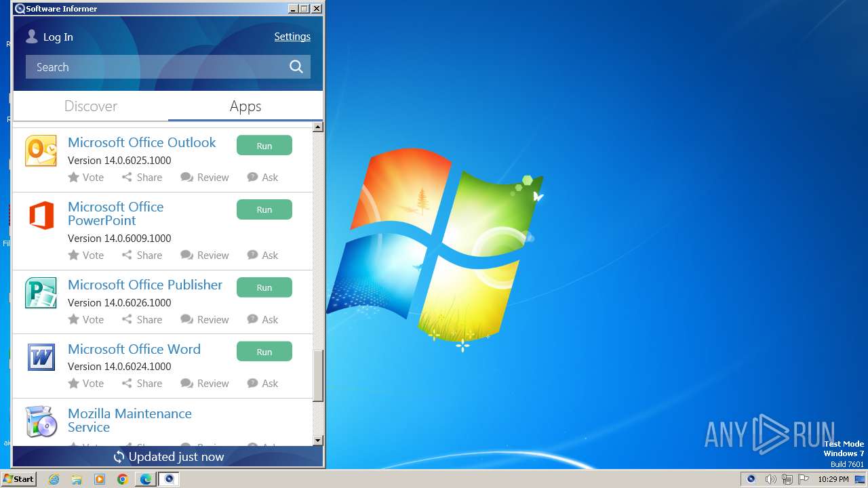868x488 pixels.
Task: Ask about Microsoft Office Publisher
Action: click(x=262, y=319)
